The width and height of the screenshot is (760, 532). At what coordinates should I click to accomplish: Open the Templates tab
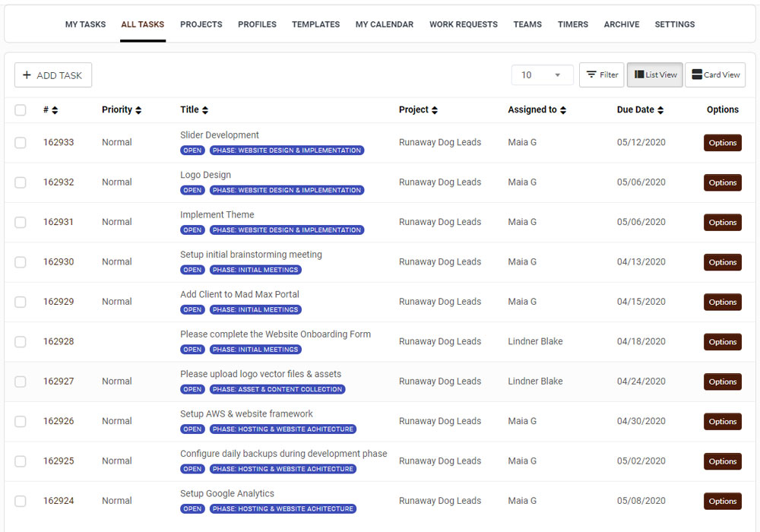point(315,24)
